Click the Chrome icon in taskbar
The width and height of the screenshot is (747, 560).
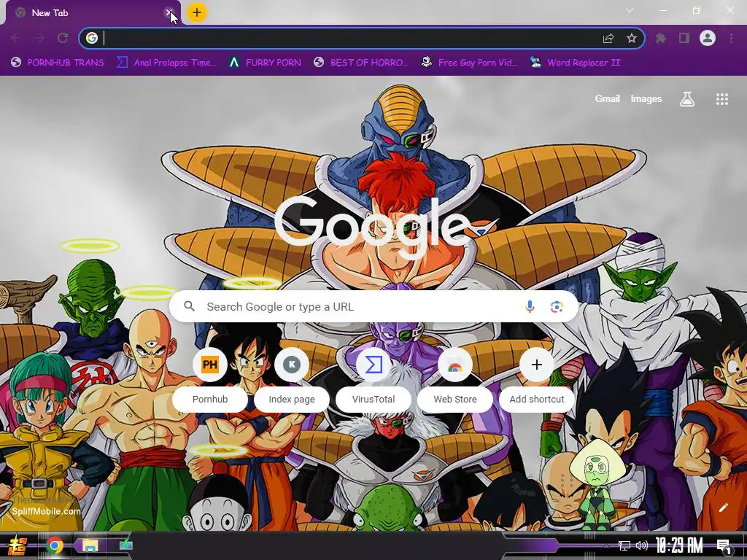tap(55, 545)
